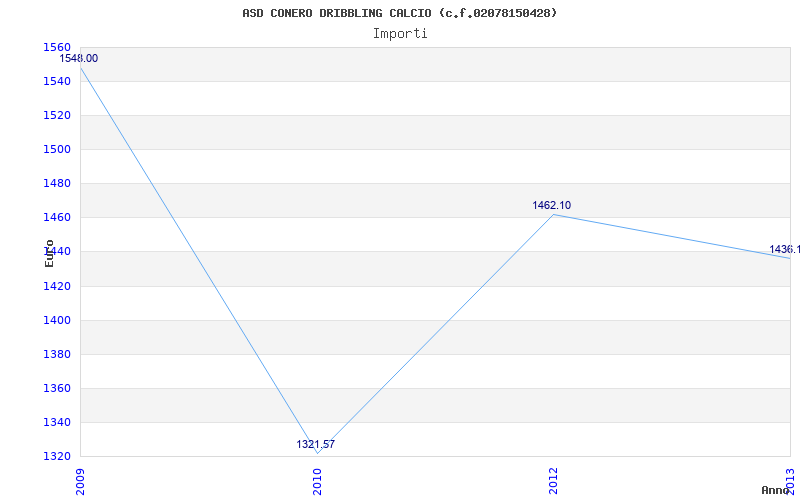Click the 1480 y-axis tick label
Viewport: 800px width, 500px height.
[x=57, y=183]
